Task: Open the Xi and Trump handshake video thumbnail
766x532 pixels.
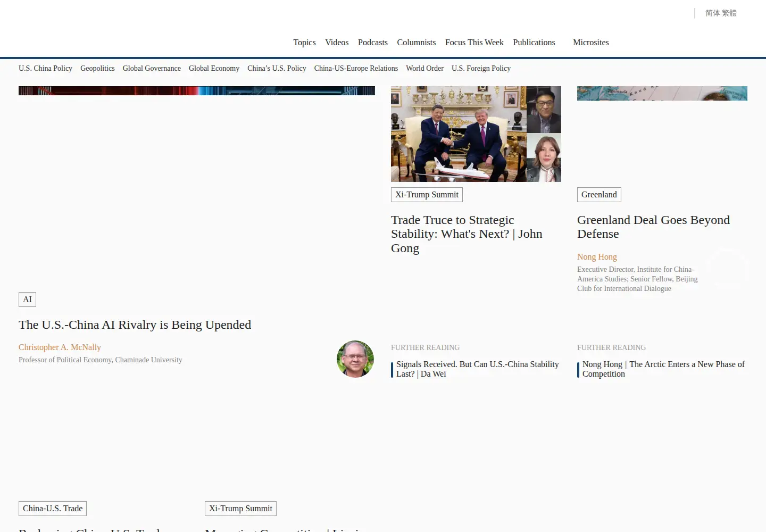Action: pos(476,134)
